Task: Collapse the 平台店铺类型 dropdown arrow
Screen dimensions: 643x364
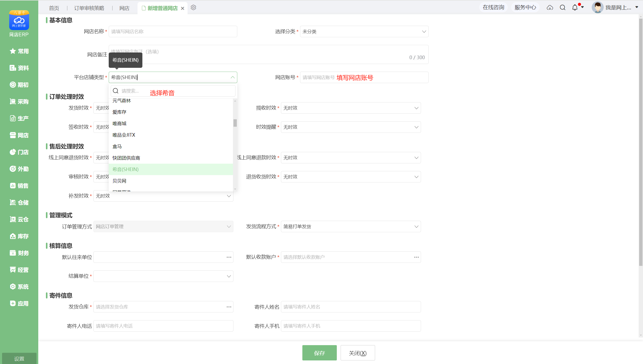Action: [x=232, y=77]
